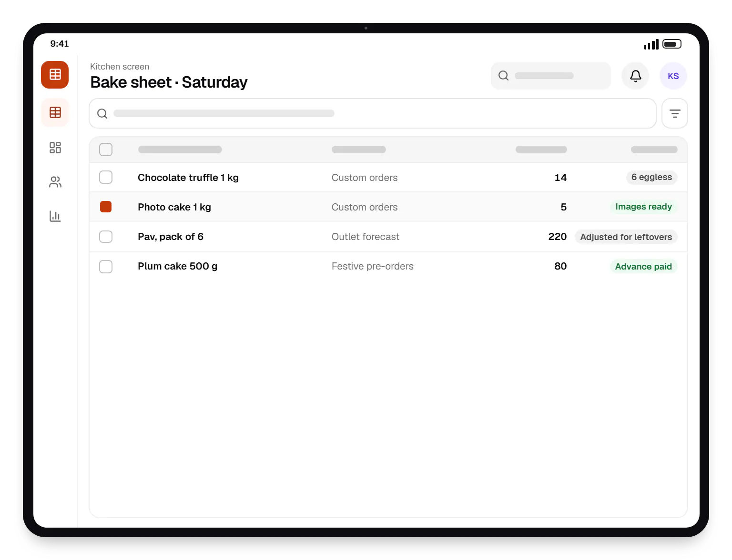Click the signal strength icon
The height and width of the screenshot is (560, 732).
click(651, 44)
